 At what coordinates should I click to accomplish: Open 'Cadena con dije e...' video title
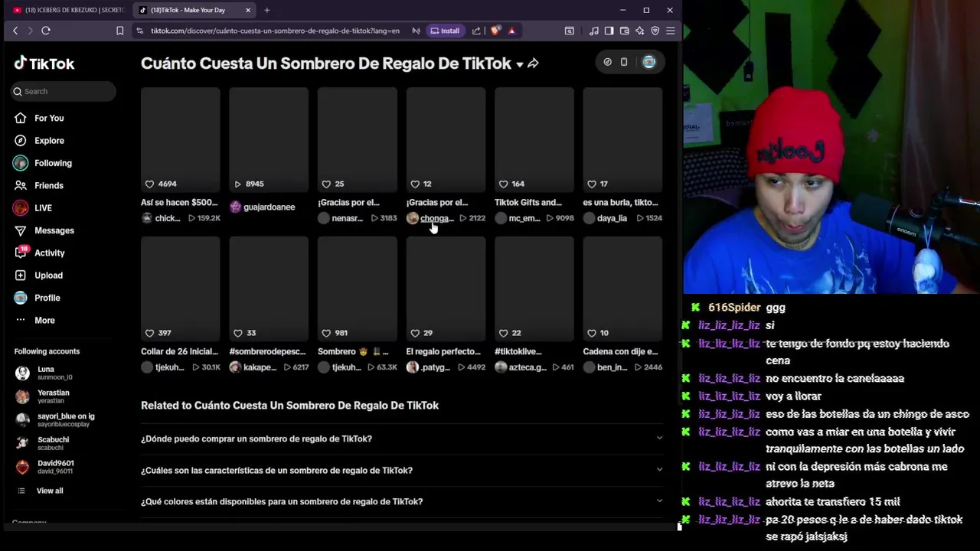620,352
